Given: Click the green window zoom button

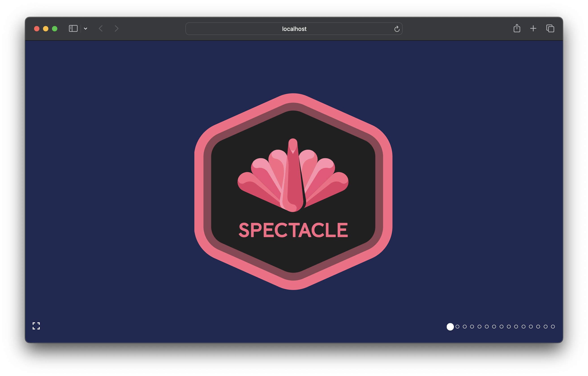Looking at the screenshot, I should tap(55, 29).
